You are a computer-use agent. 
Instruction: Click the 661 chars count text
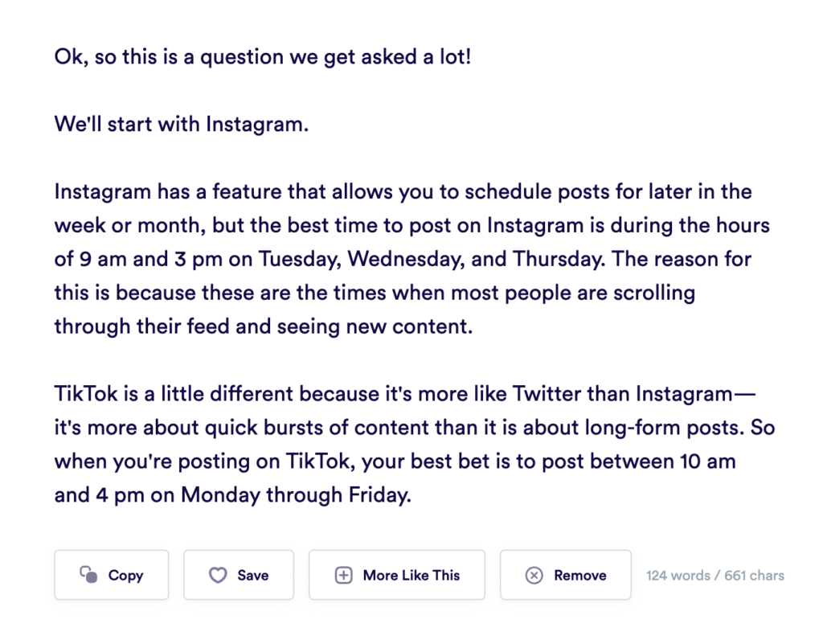(754, 575)
